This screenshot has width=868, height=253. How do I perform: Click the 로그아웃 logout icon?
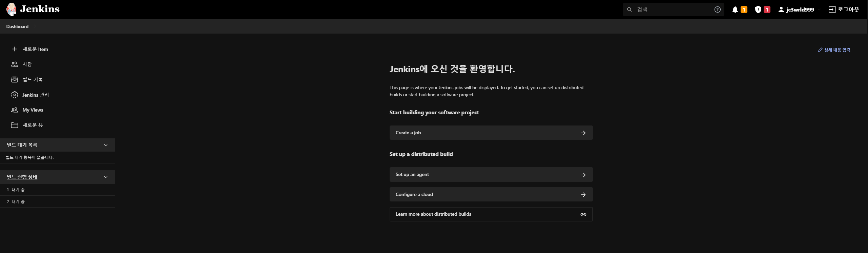(x=832, y=9)
